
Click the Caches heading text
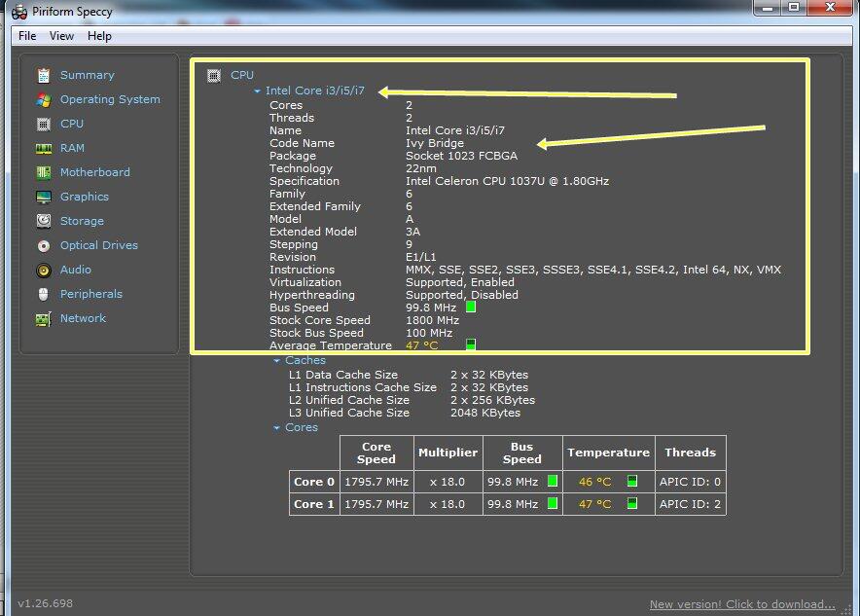(x=305, y=360)
